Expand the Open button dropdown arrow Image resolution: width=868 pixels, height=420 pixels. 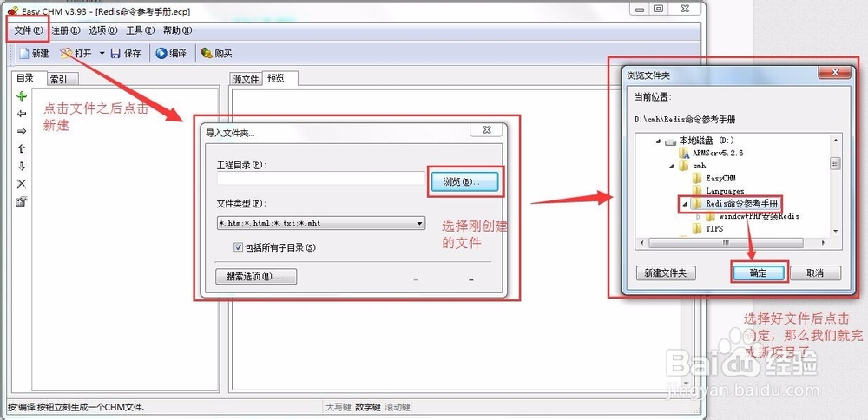click(x=102, y=53)
